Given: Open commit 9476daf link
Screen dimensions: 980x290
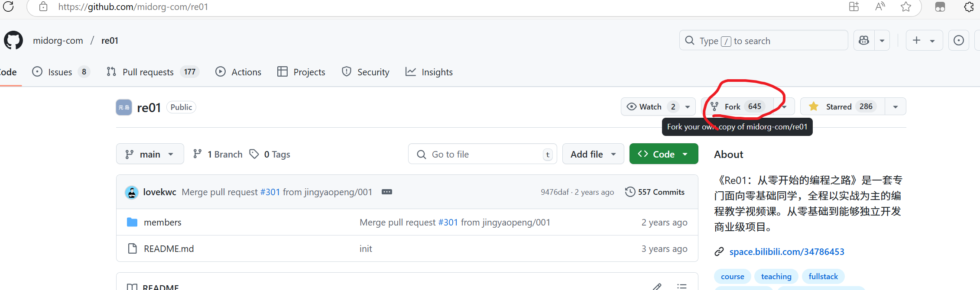Looking at the screenshot, I should [555, 192].
